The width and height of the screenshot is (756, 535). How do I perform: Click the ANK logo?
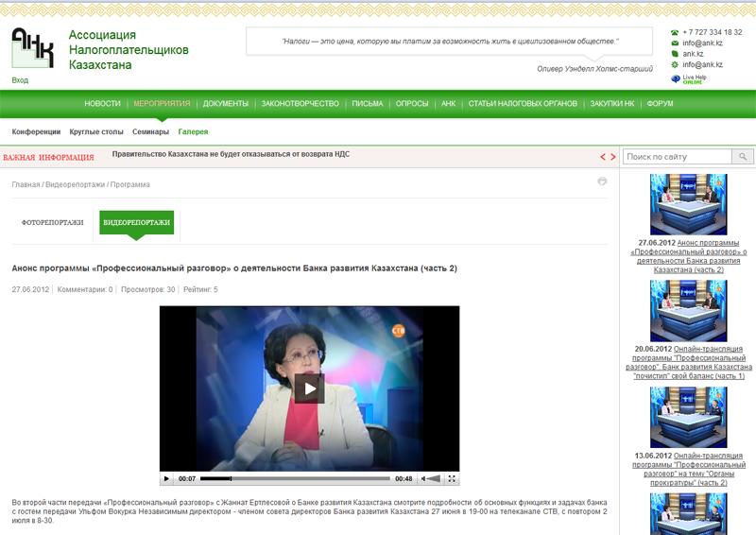click(32, 48)
